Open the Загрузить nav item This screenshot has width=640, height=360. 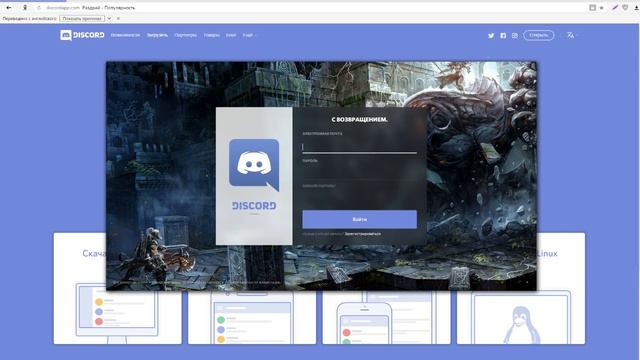click(x=157, y=35)
